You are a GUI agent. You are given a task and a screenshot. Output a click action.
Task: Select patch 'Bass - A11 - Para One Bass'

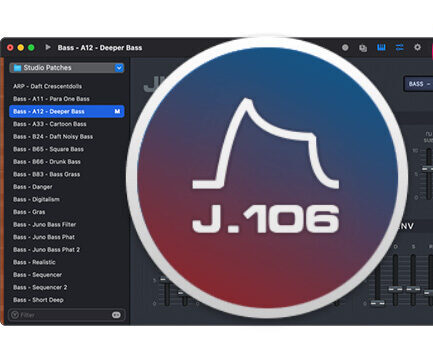pyautogui.click(x=51, y=99)
